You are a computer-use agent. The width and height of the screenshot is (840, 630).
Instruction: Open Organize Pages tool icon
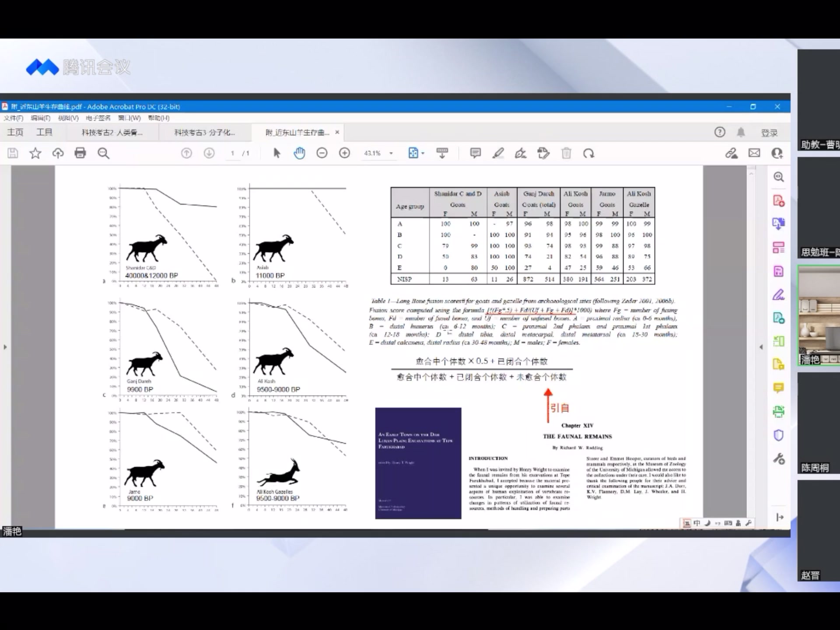tap(779, 248)
